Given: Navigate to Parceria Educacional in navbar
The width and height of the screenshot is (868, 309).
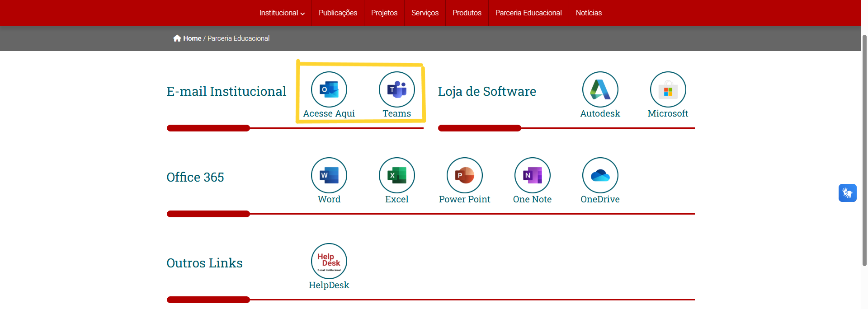Looking at the screenshot, I should tap(528, 13).
